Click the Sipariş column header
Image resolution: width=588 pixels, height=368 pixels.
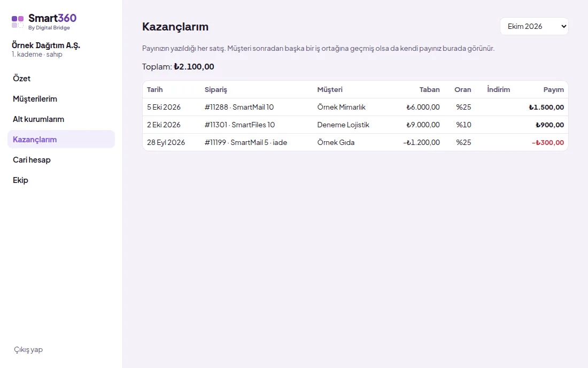[215, 90]
